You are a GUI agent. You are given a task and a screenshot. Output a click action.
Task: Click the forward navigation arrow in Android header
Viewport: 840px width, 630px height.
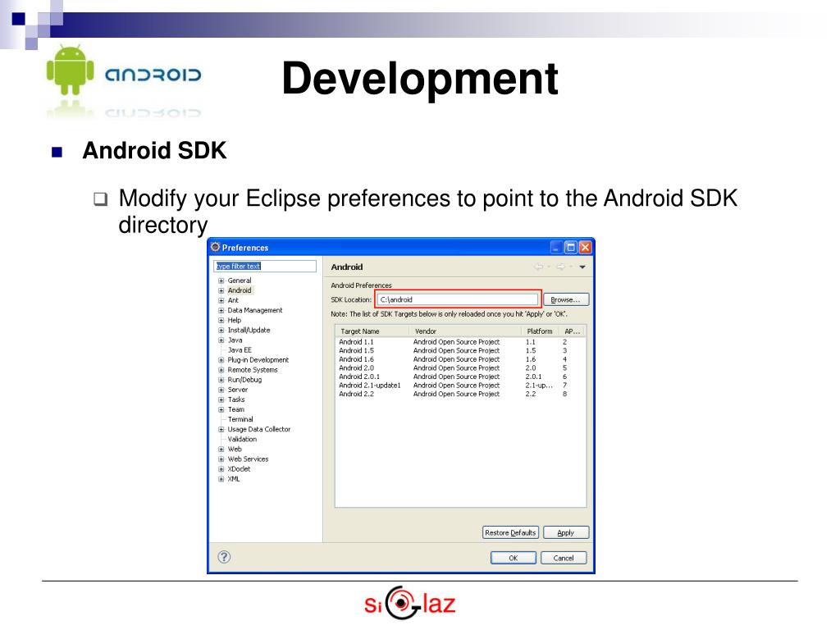560,267
